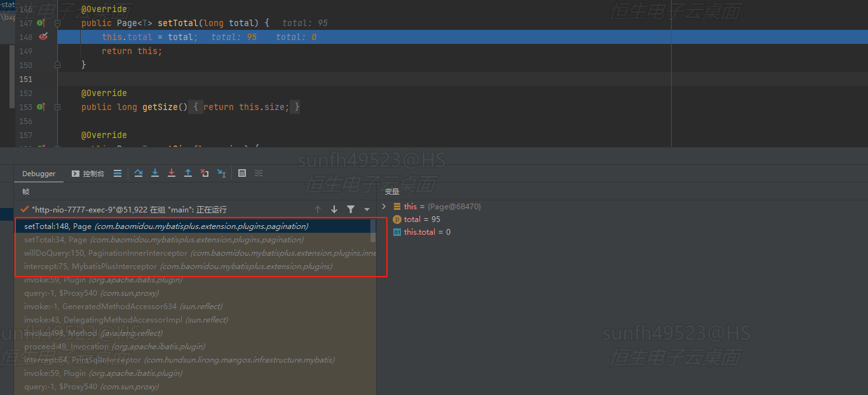Click the red Force Step Into icon
The width and height of the screenshot is (868, 395).
tap(172, 173)
